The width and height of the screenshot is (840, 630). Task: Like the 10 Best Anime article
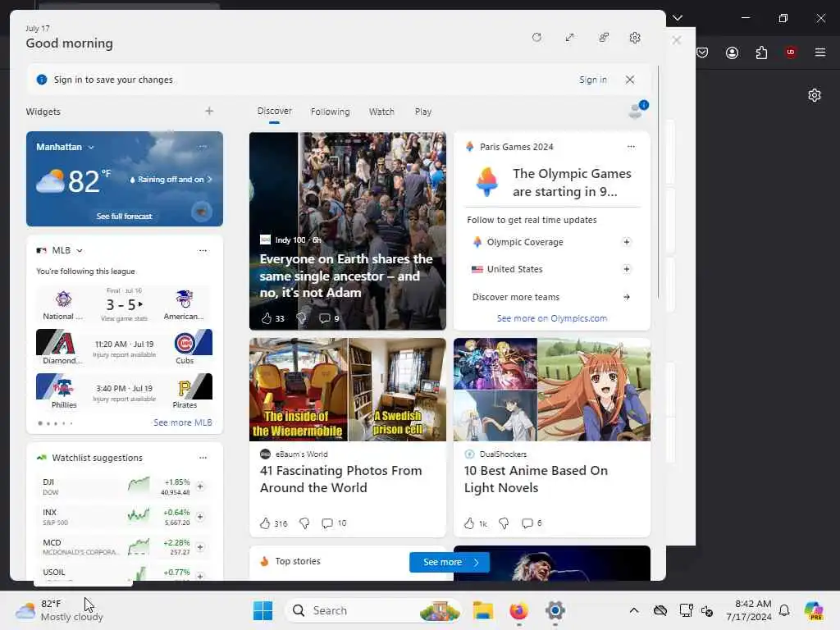pyautogui.click(x=469, y=523)
